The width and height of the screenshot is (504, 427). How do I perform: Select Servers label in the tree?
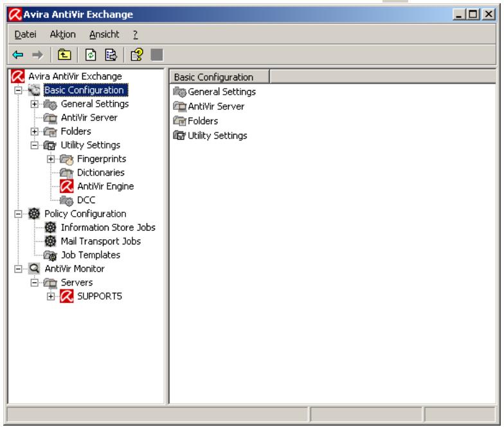[x=77, y=282]
